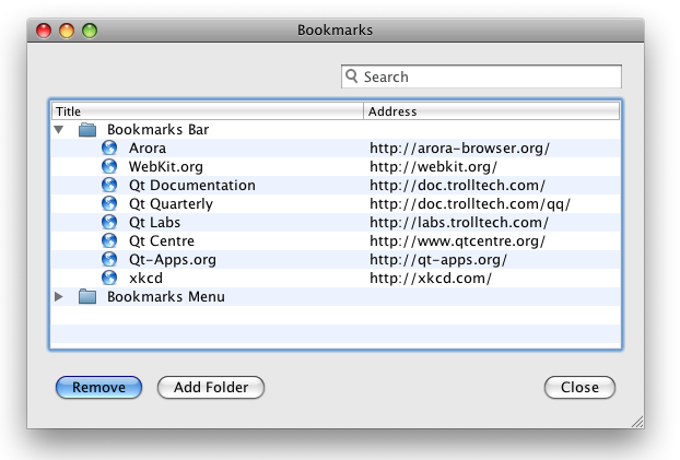Select the xkcd bookmark title

click(146, 278)
